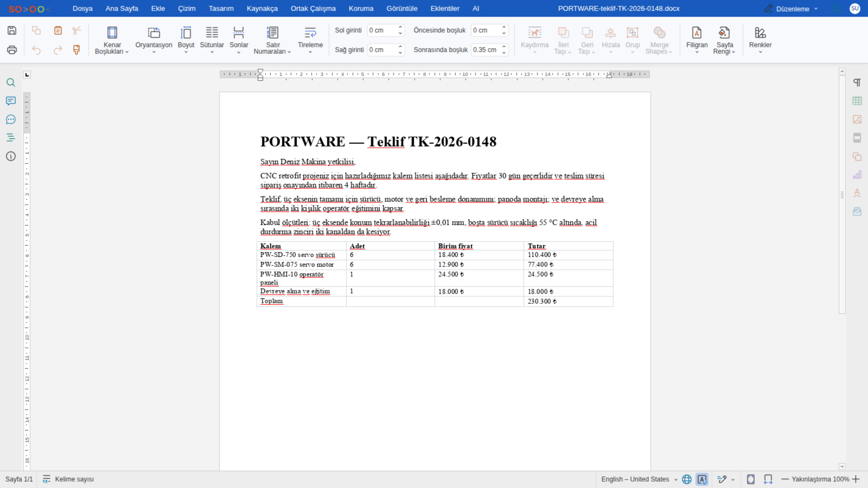Click scroll down arrow of scrollbar
Viewport: 868px width, 488px height.
(x=842, y=466)
